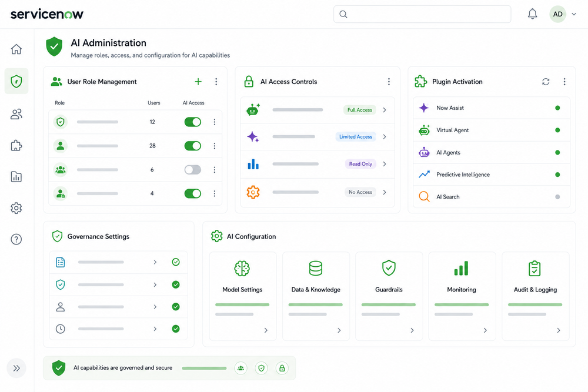Click the Predictive Intelligence trend icon
Screen dimensions: 588x392
424,175
